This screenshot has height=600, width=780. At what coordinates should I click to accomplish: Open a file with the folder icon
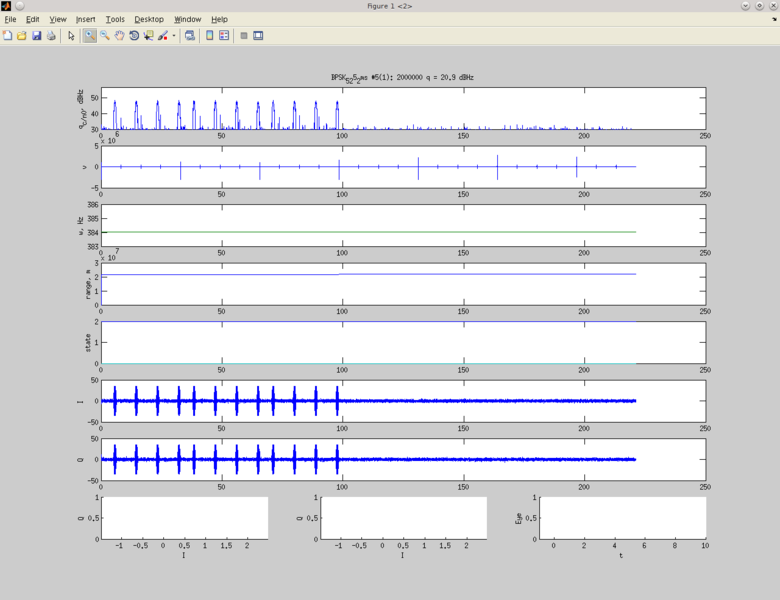(22, 36)
